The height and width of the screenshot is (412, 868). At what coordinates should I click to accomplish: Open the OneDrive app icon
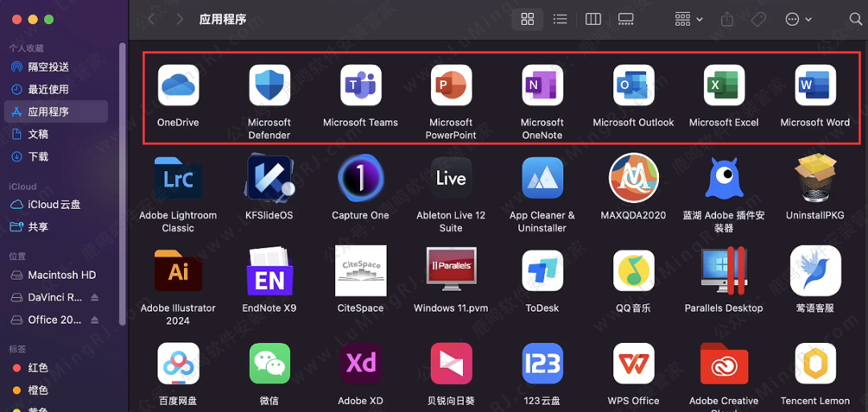pos(178,85)
